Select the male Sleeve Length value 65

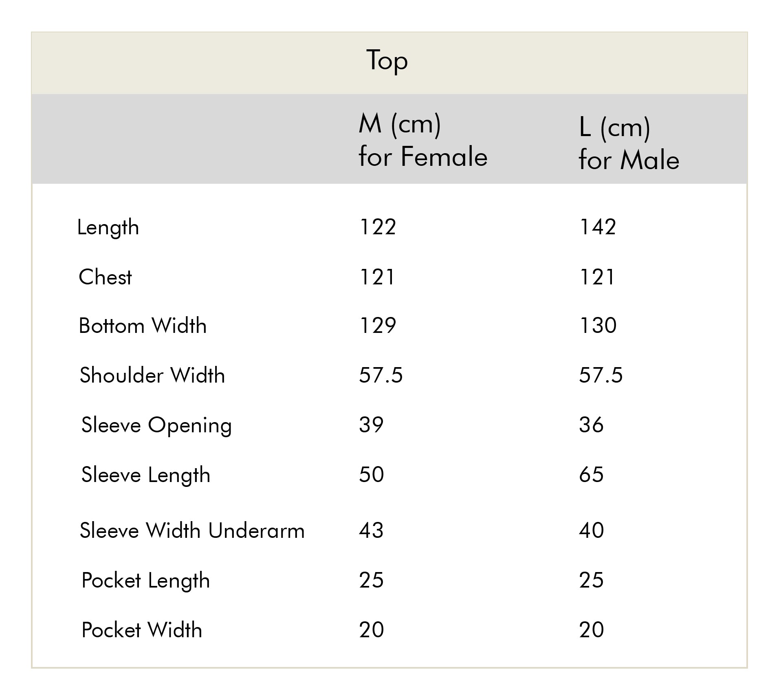click(591, 474)
